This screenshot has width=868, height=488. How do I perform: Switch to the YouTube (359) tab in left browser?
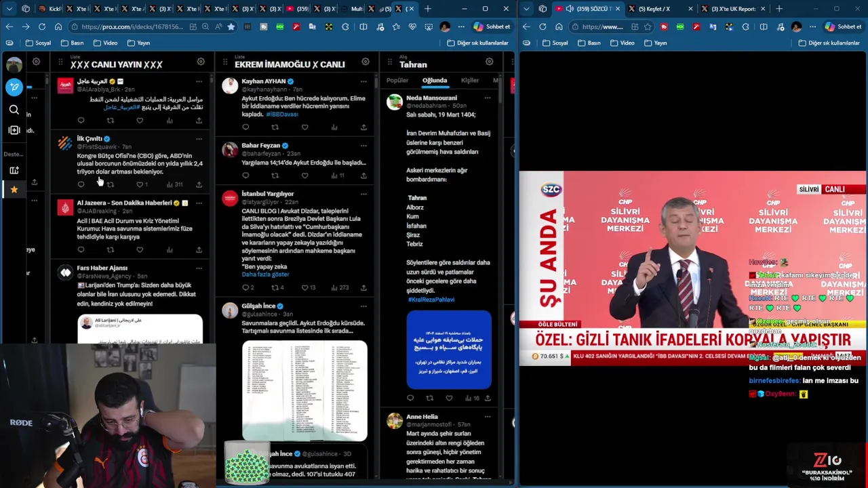296,9
